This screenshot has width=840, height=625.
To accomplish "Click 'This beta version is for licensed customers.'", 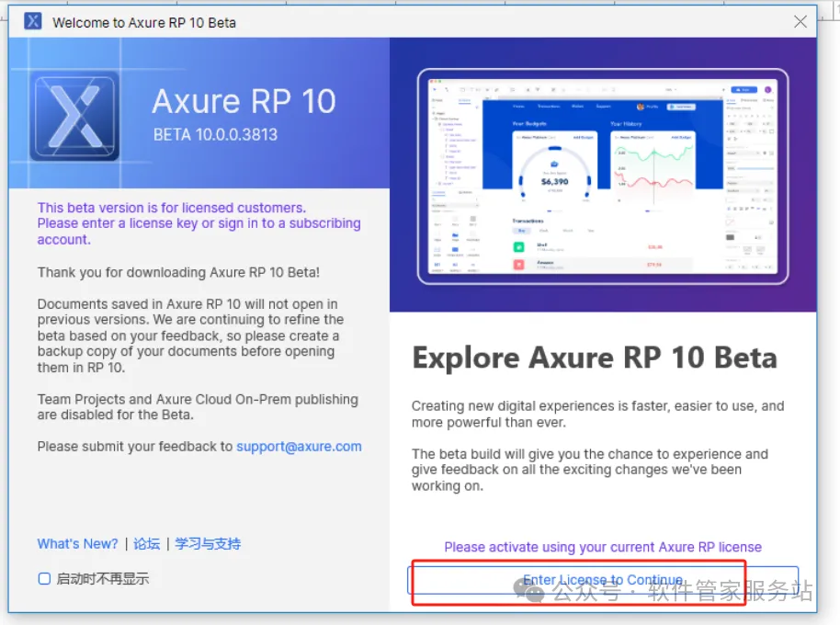I will [172, 208].
